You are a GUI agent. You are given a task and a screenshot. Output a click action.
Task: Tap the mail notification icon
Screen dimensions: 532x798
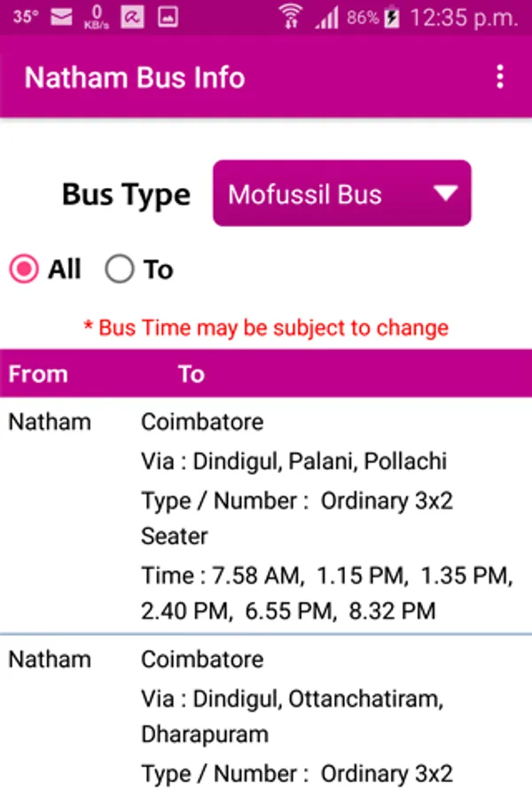pos(61,17)
